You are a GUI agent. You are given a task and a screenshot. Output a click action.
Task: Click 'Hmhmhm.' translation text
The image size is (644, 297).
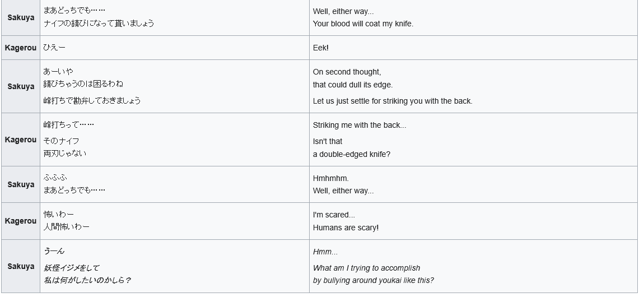pyautogui.click(x=330, y=178)
